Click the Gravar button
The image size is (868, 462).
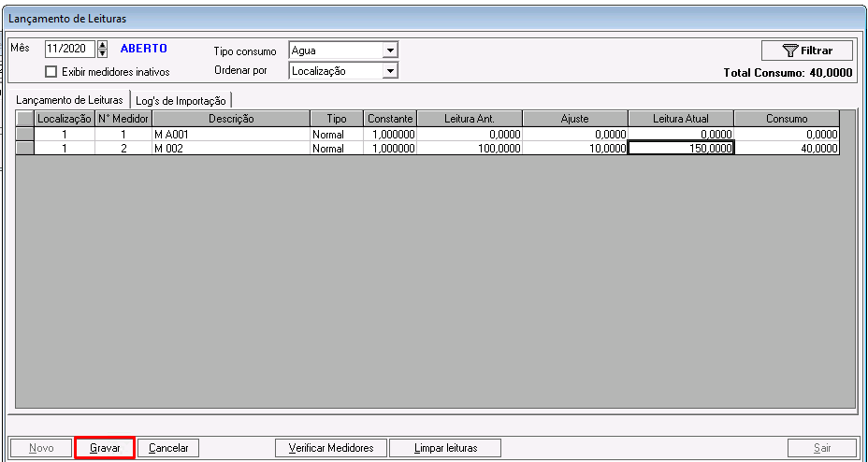point(105,448)
